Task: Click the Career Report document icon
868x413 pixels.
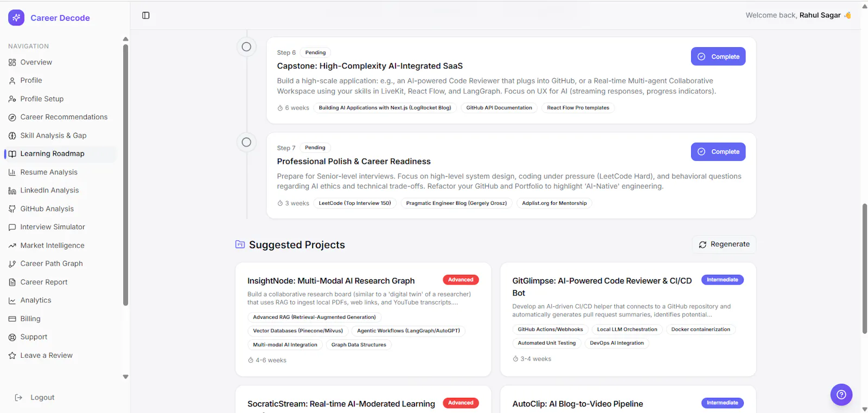Action: point(12,282)
